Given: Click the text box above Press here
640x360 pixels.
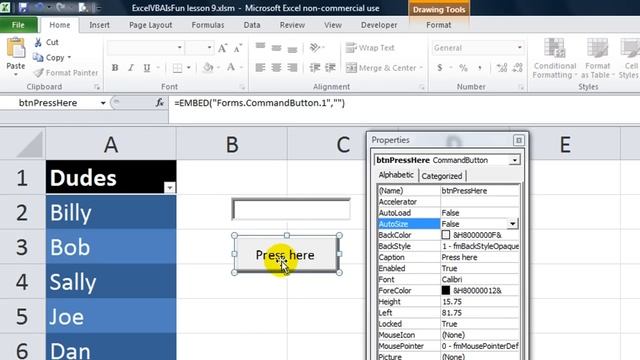Looking at the screenshot, I should [x=291, y=209].
